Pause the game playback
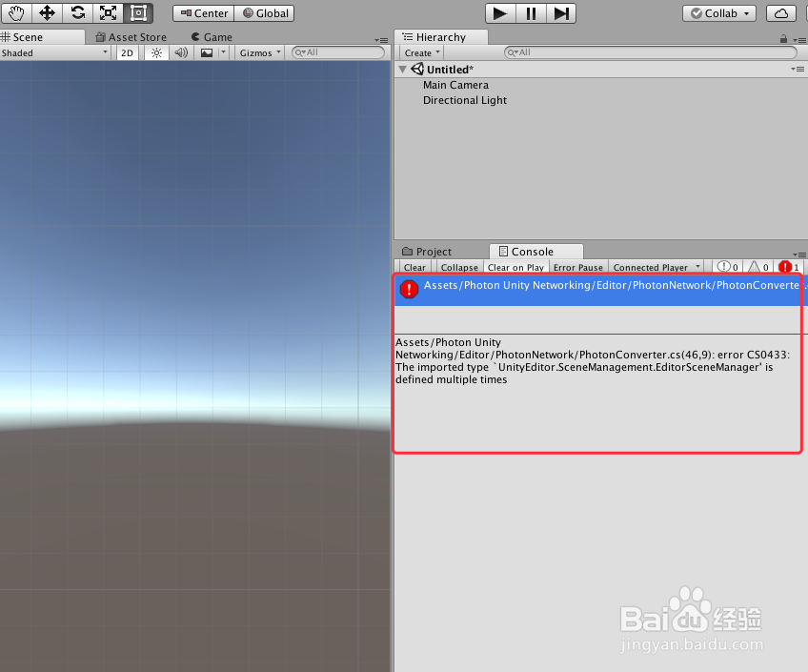This screenshot has height=672, width=808. point(531,13)
